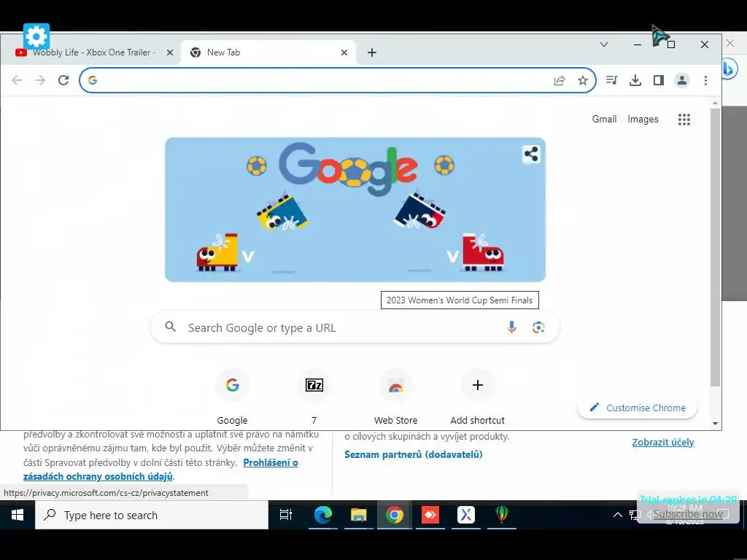Reload the current page
Viewport: 747px width, 560px height.
[63, 80]
